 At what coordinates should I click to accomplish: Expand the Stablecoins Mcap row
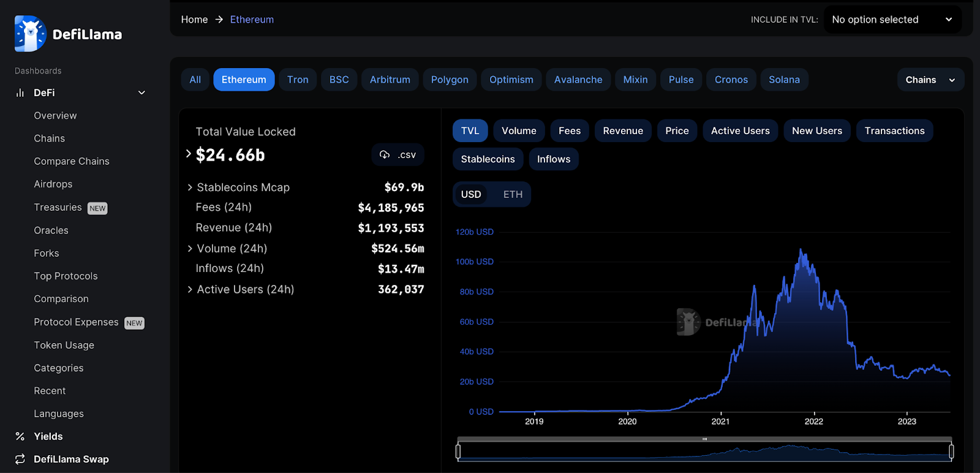[190, 187]
